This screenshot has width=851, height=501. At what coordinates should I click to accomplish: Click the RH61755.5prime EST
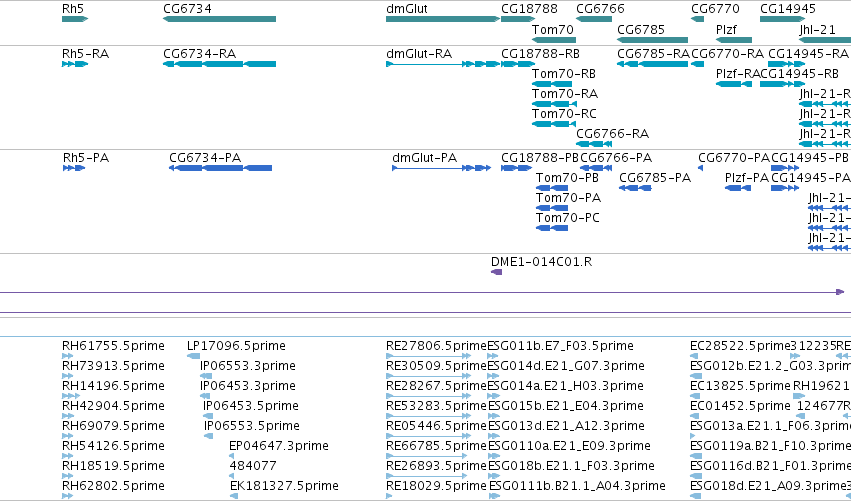tap(68, 356)
